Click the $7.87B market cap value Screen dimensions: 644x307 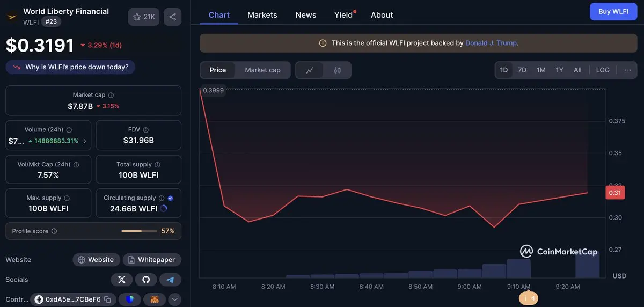(80, 106)
